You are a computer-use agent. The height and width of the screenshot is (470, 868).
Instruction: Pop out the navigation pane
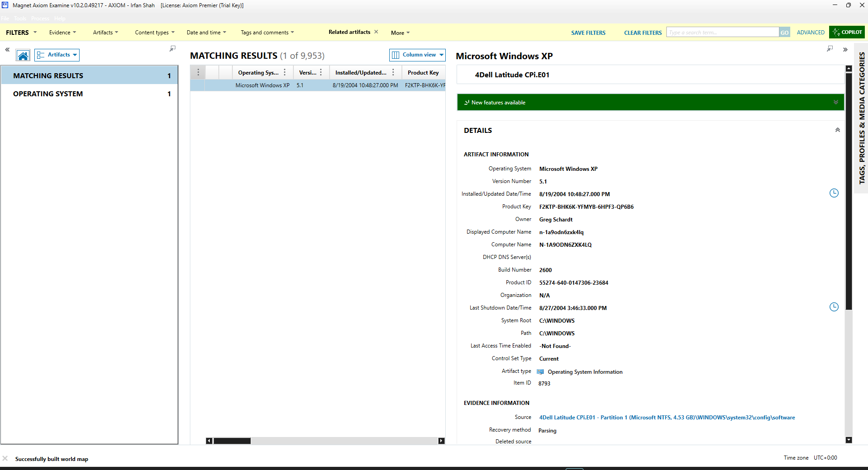172,48
